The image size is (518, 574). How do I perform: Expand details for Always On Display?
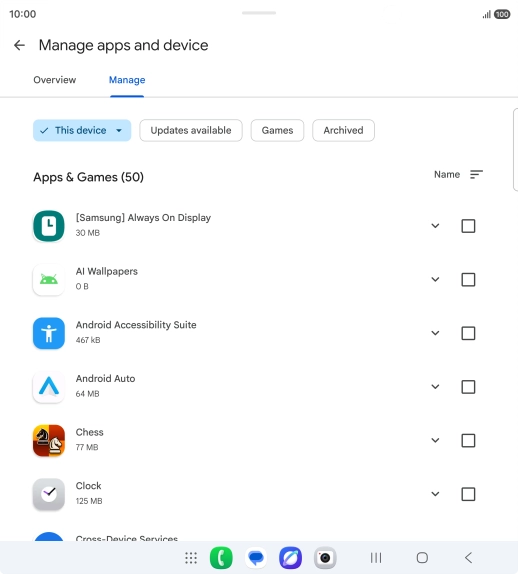click(x=435, y=226)
